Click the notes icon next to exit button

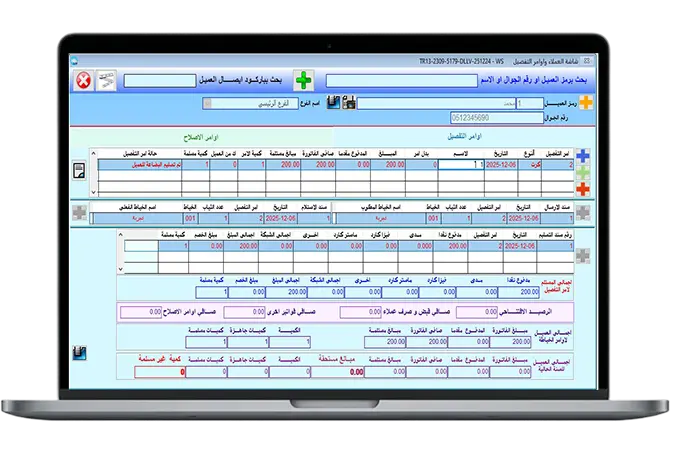point(107,79)
